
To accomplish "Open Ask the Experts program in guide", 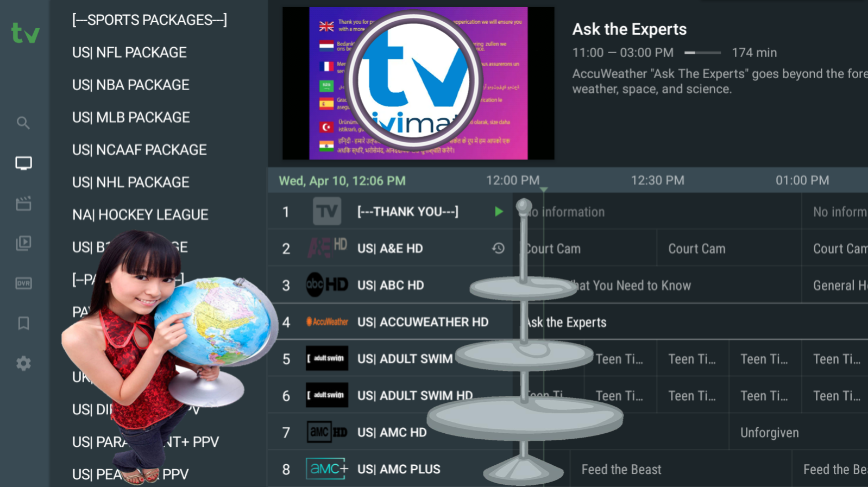I will click(690, 322).
